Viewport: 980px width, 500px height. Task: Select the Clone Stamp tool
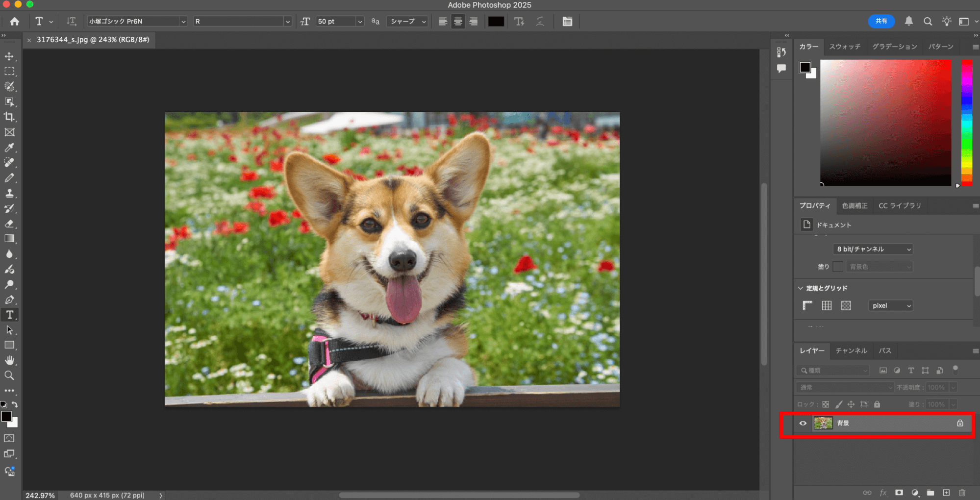[x=9, y=193]
